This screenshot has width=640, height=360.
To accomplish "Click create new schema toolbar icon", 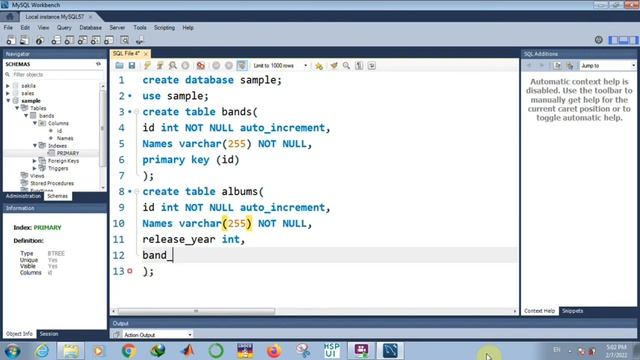I will point(56,40).
